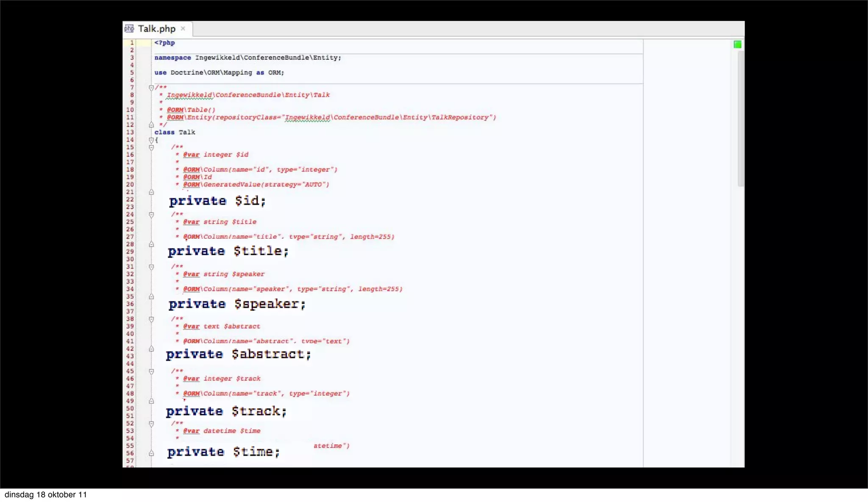Click the @ORM\Table() annotation text
The image size is (868, 502).
tap(191, 110)
